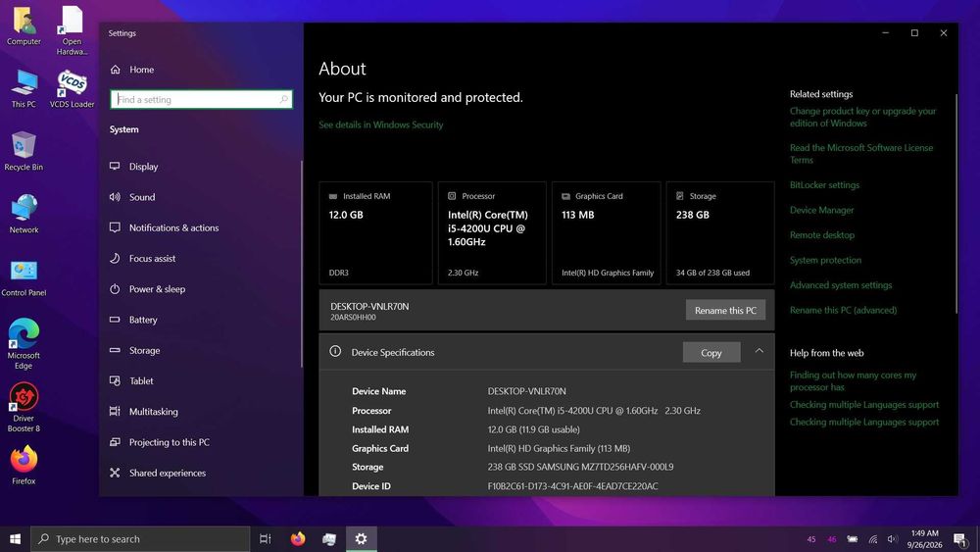Click the Settings gear on the taskbar
Image resolution: width=980 pixels, height=552 pixels.
(362, 539)
